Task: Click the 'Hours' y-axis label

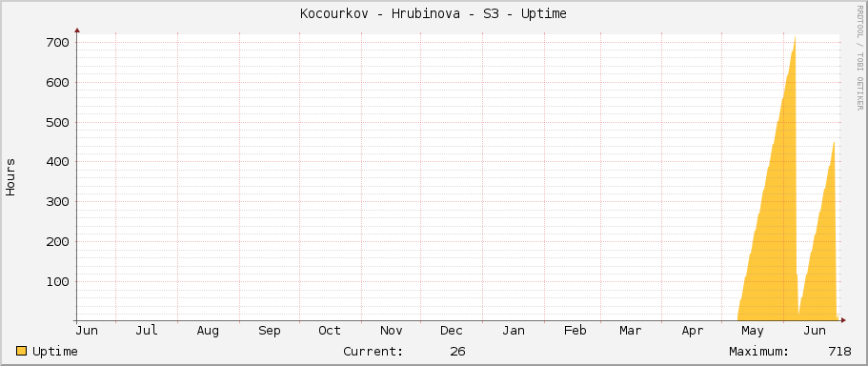Action: (10, 177)
